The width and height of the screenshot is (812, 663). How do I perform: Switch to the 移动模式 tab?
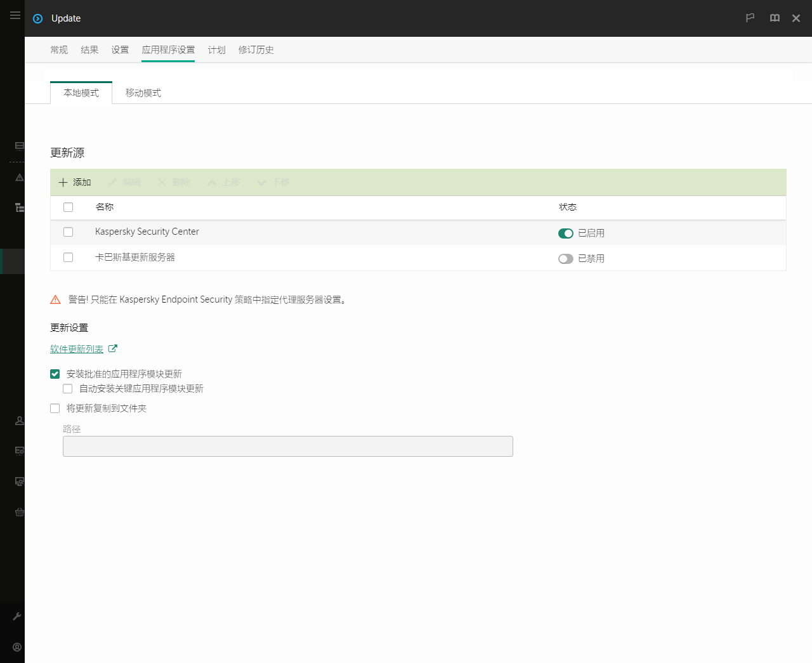click(143, 93)
